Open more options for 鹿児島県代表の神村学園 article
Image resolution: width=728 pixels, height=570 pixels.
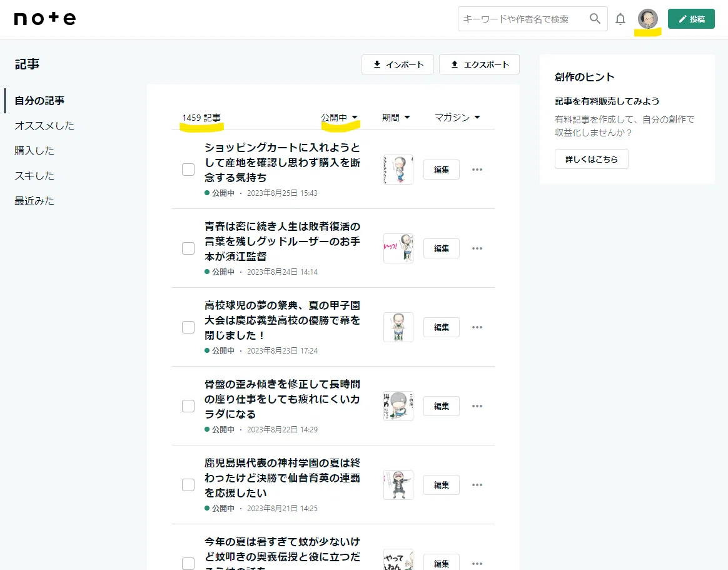pyautogui.click(x=477, y=485)
